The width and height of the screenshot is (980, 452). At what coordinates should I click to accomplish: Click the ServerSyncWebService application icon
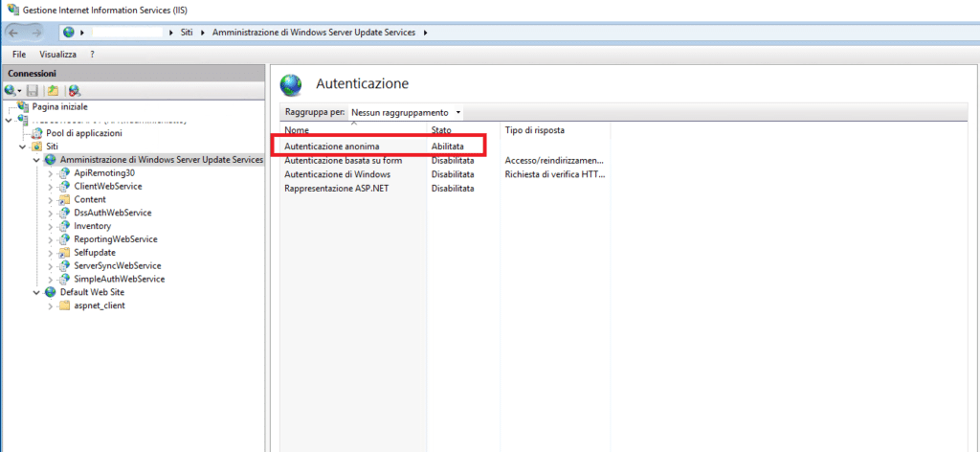pyautogui.click(x=64, y=265)
